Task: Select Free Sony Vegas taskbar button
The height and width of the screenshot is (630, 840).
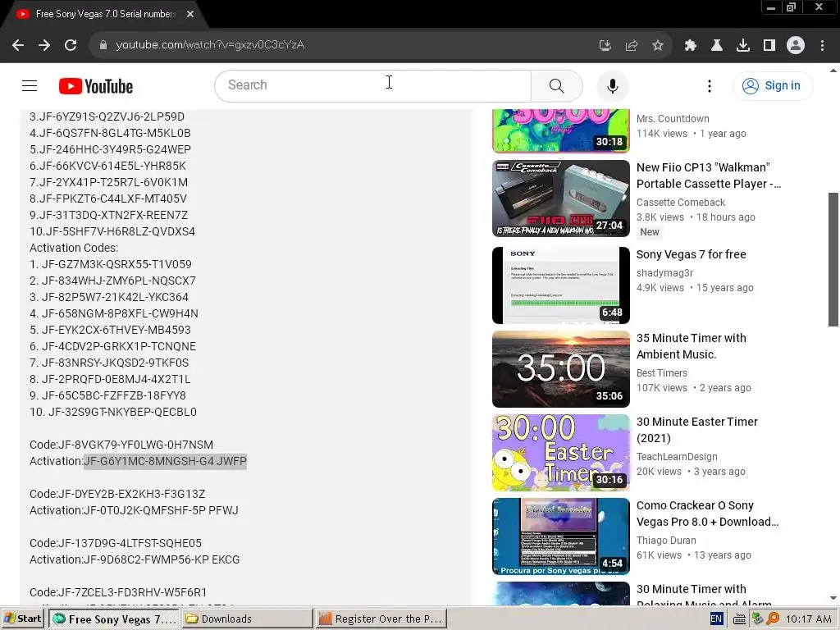Action: pos(114,619)
